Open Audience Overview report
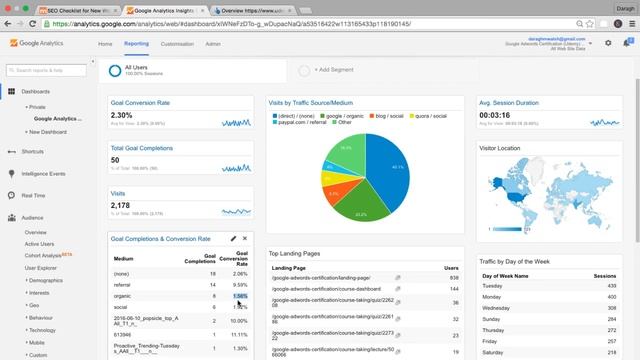 point(36,232)
